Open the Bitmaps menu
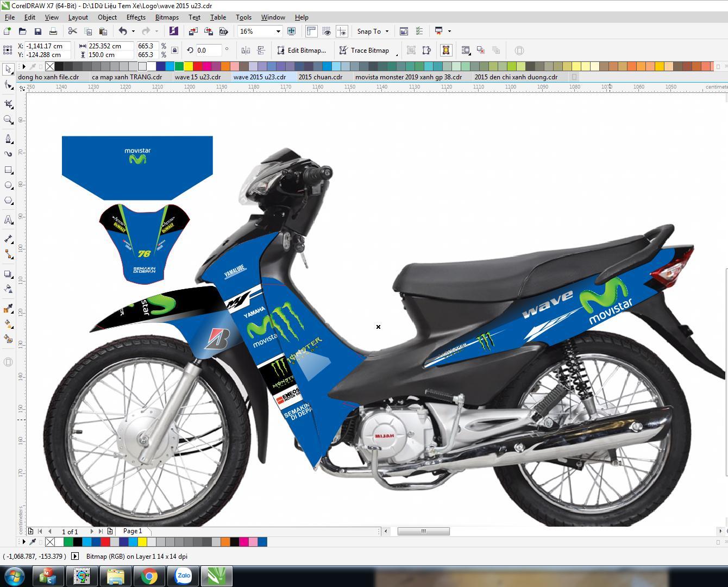This screenshot has height=587, width=728. [167, 17]
